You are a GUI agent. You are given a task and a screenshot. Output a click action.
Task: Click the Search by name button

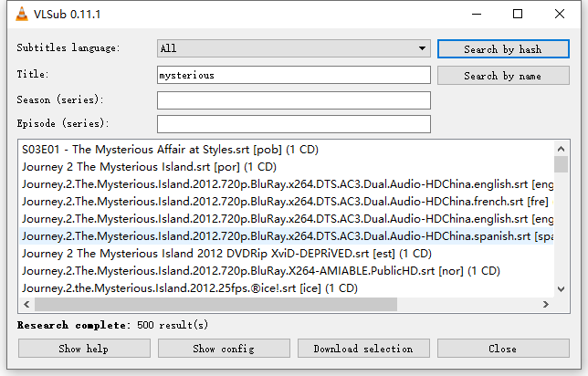tap(503, 76)
